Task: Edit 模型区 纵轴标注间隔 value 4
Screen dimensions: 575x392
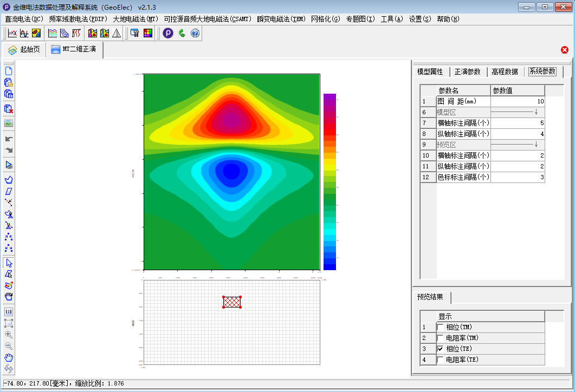Action: [518, 134]
